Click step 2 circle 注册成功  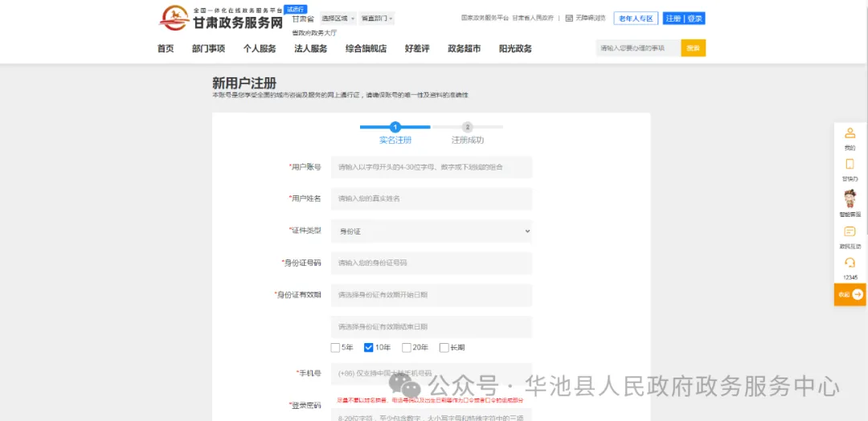(x=467, y=127)
